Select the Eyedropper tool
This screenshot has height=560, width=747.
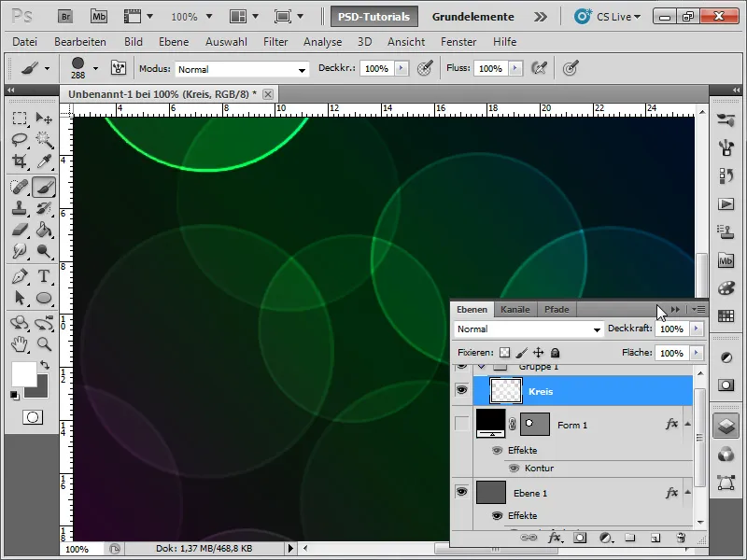point(44,161)
